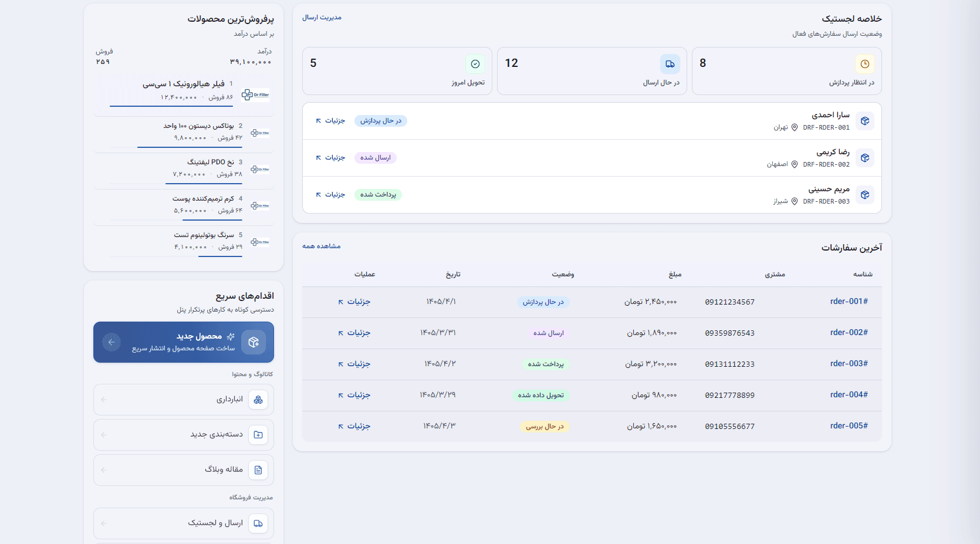Image resolution: width=980 pixels, height=544 pixels.
Task: Click the progress bar under فیلر هیالورونیک
Action: point(171,106)
